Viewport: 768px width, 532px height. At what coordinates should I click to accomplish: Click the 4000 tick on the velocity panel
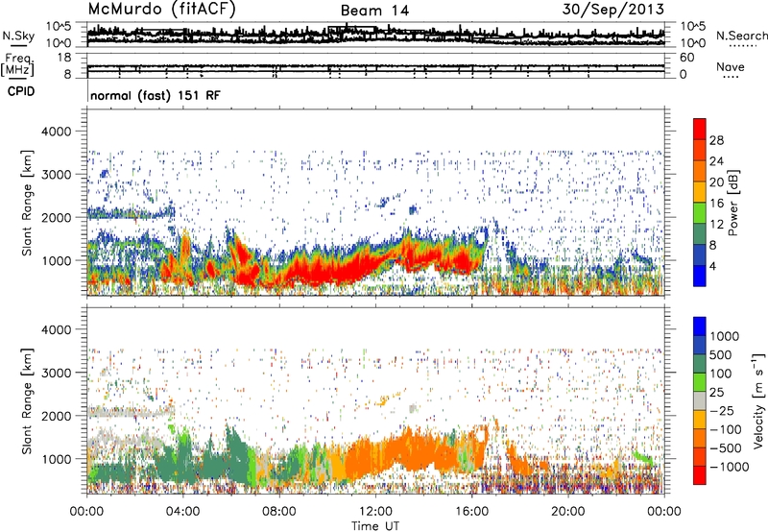59,329
